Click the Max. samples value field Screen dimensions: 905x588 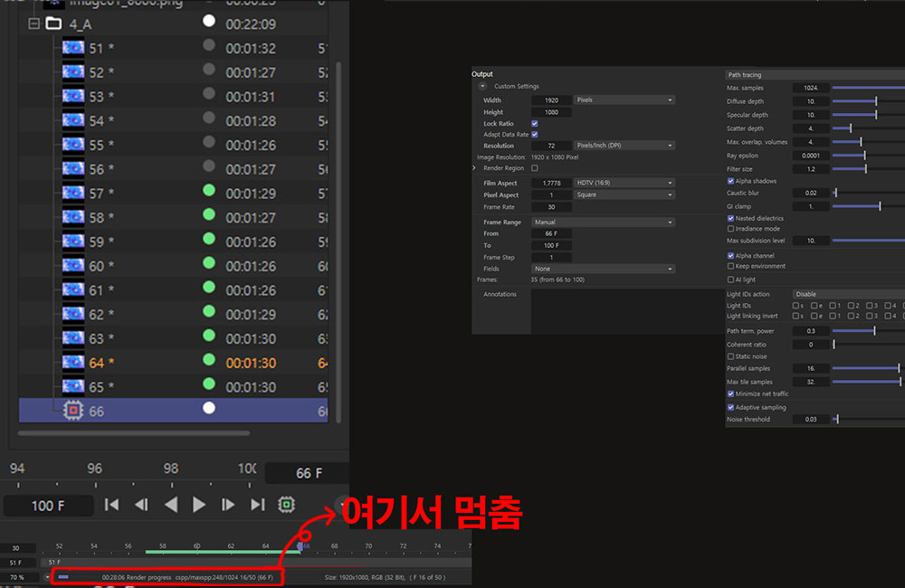(x=811, y=88)
